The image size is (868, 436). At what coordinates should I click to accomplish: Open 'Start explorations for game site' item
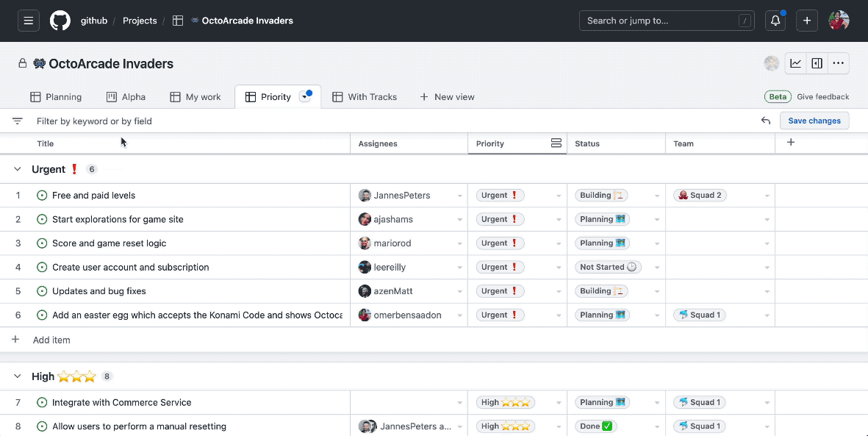coord(118,219)
